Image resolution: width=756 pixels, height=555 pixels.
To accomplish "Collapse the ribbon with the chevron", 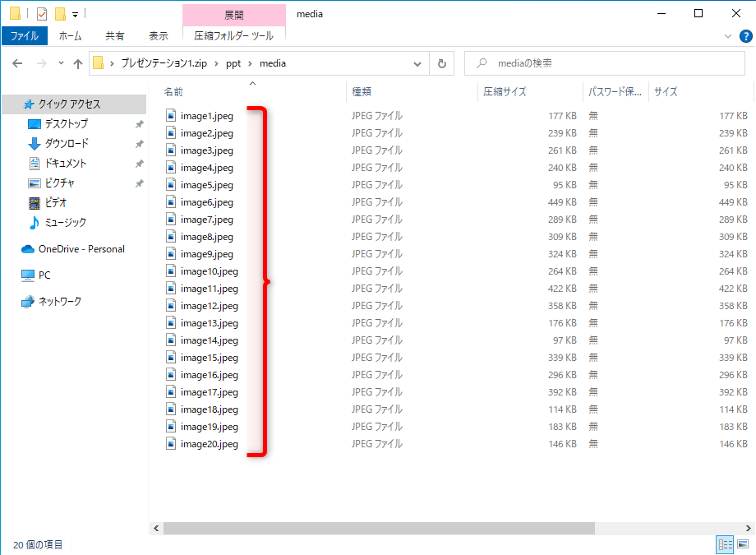I will click(726, 35).
